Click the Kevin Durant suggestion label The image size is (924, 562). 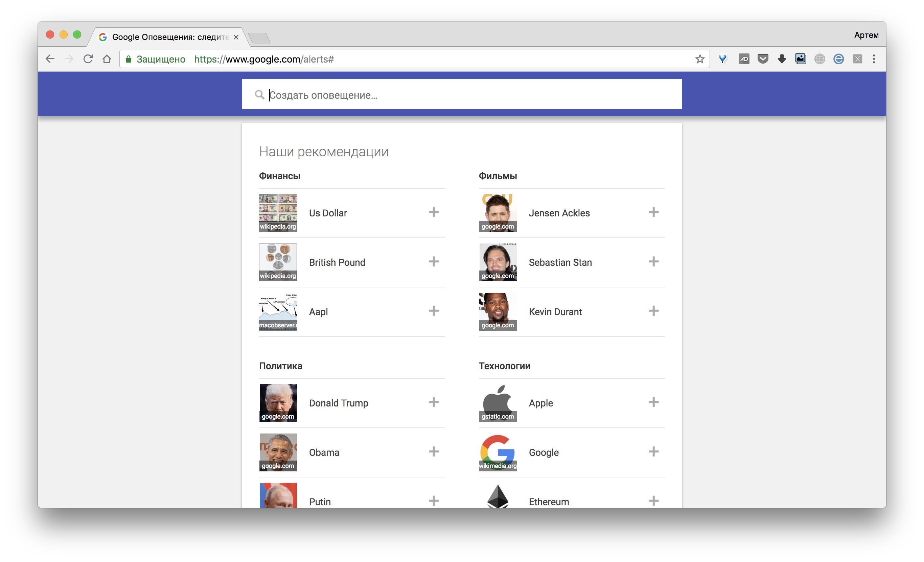pos(555,311)
